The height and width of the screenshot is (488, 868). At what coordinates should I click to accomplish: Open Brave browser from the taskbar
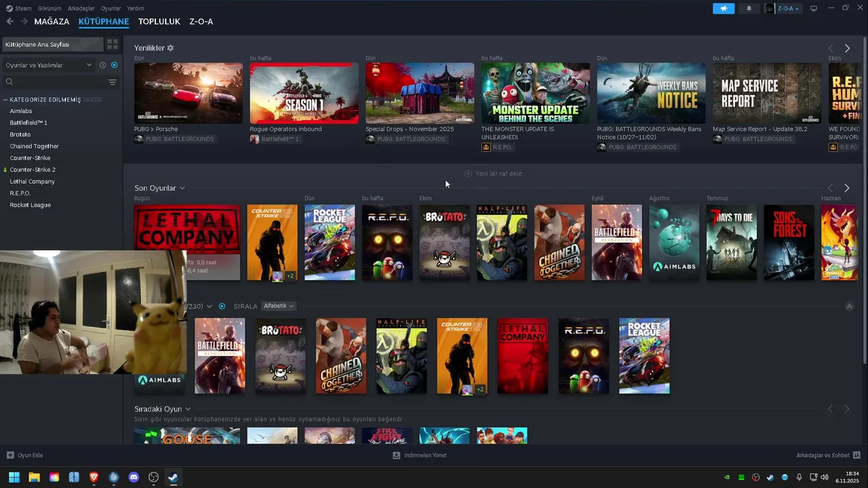pos(94,477)
